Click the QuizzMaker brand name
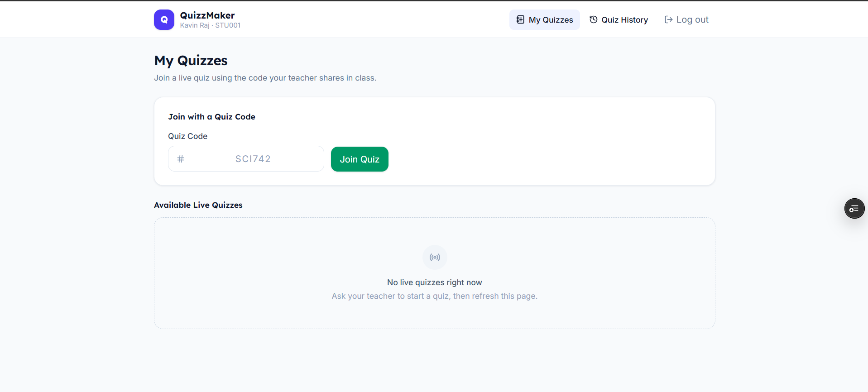The height and width of the screenshot is (392, 868). 207,15
